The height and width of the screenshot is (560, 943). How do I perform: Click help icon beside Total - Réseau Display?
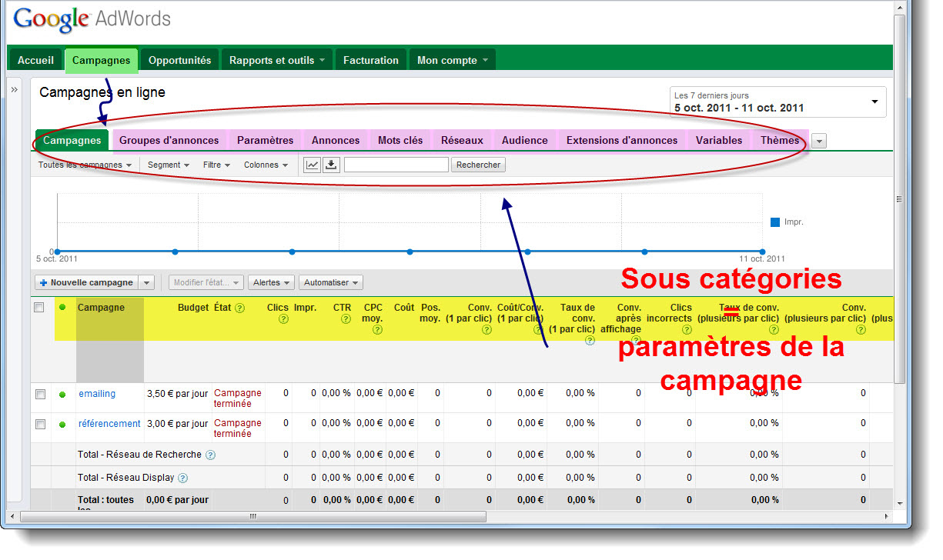tap(182, 478)
